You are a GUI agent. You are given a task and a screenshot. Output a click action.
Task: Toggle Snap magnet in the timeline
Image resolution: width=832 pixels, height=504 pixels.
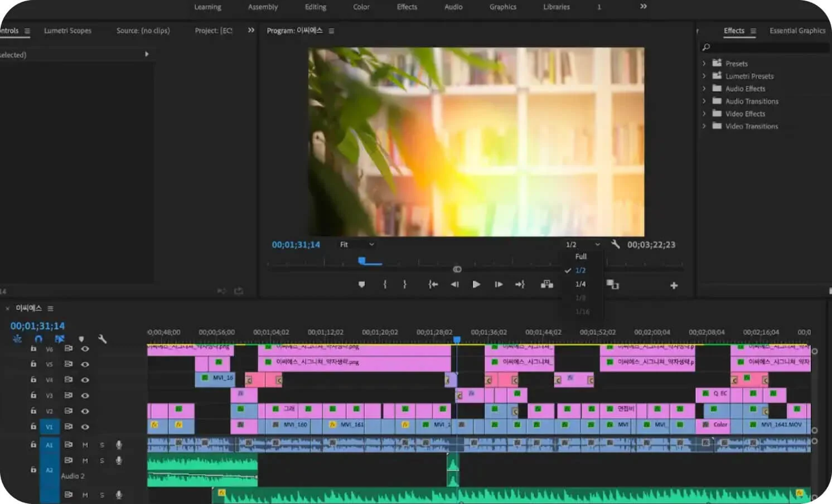tap(38, 338)
